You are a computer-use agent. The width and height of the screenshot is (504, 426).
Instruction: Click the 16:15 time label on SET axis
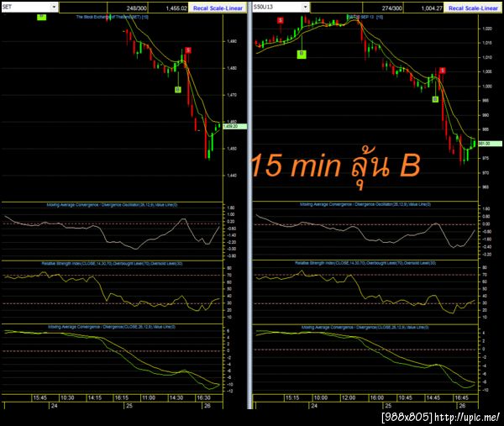click(x=122, y=398)
